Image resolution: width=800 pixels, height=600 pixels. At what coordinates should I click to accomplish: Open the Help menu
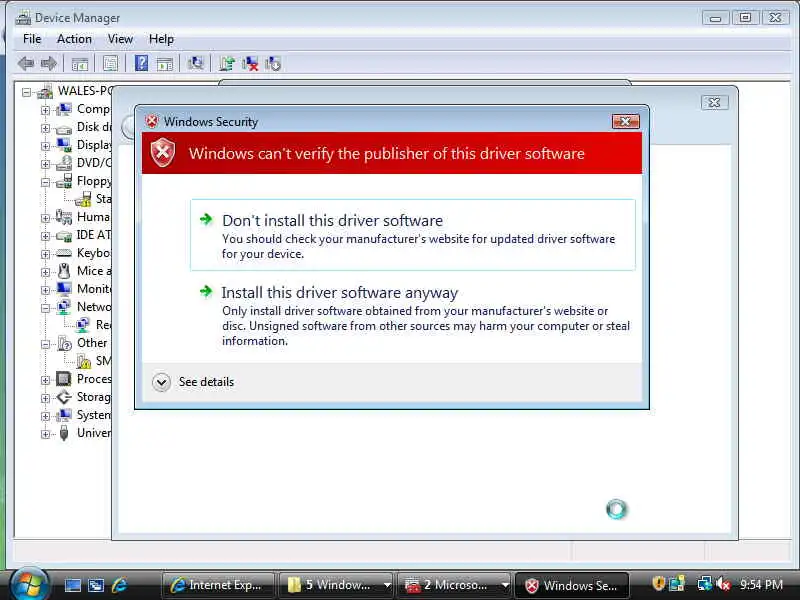coord(161,39)
